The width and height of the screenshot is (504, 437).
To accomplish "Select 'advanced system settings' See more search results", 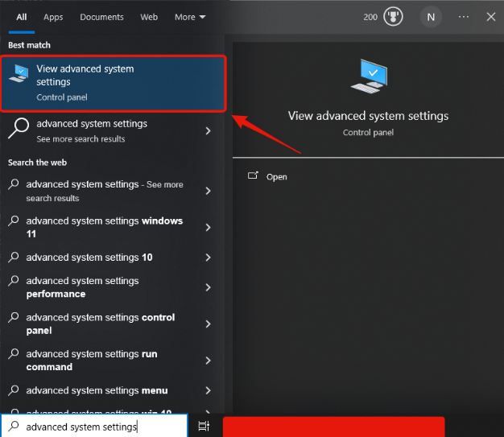I will (x=113, y=131).
